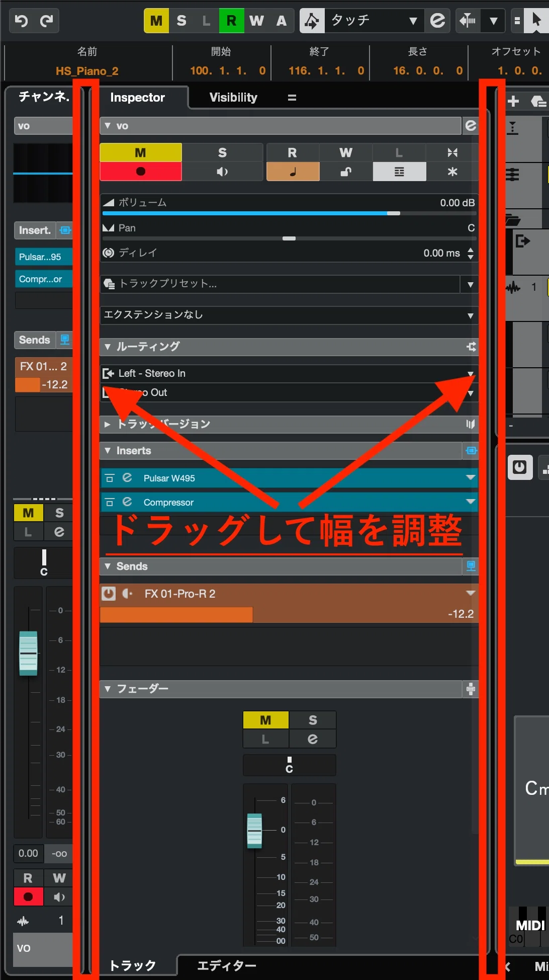The width and height of the screenshot is (549, 980).
Task: Open editor e of Compressor insert
Action: (127, 502)
